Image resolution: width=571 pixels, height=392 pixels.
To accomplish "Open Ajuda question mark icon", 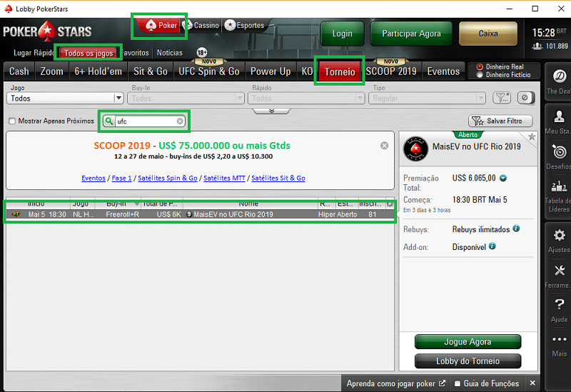I will point(560,304).
